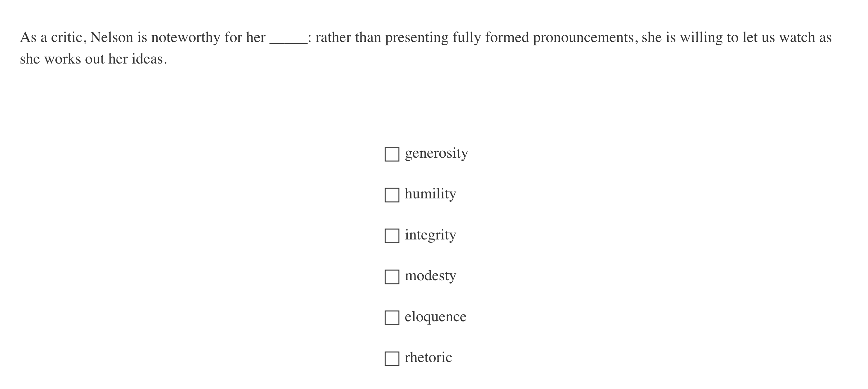Click the 'modesty' answer label

430,276
